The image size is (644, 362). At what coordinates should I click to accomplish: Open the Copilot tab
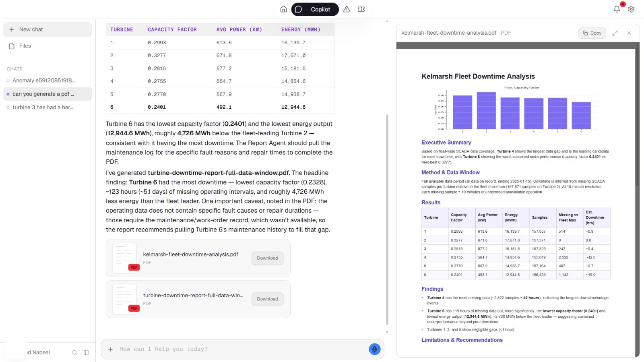coord(315,9)
